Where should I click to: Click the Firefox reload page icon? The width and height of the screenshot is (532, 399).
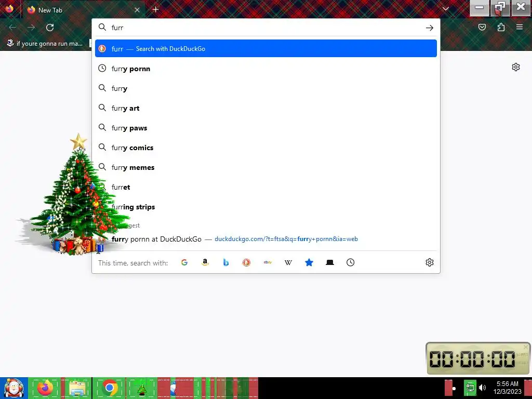50,28
